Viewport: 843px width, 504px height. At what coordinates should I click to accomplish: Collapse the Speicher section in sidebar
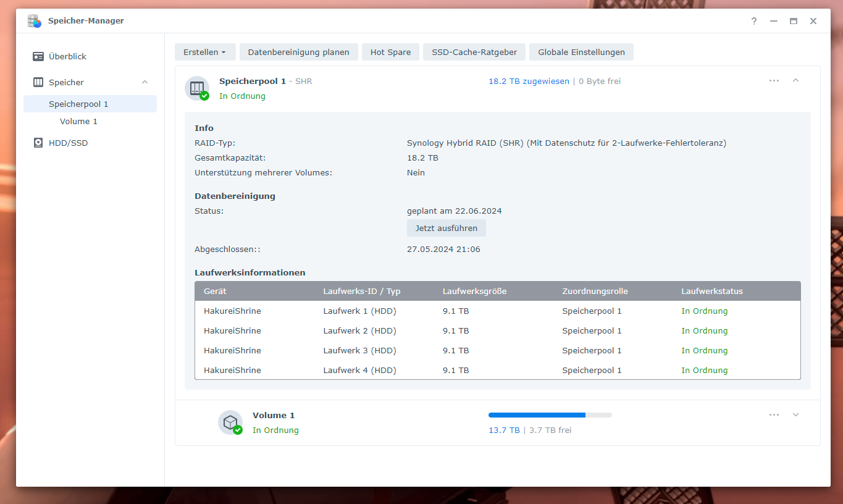pyautogui.click(x=145, y=83)
